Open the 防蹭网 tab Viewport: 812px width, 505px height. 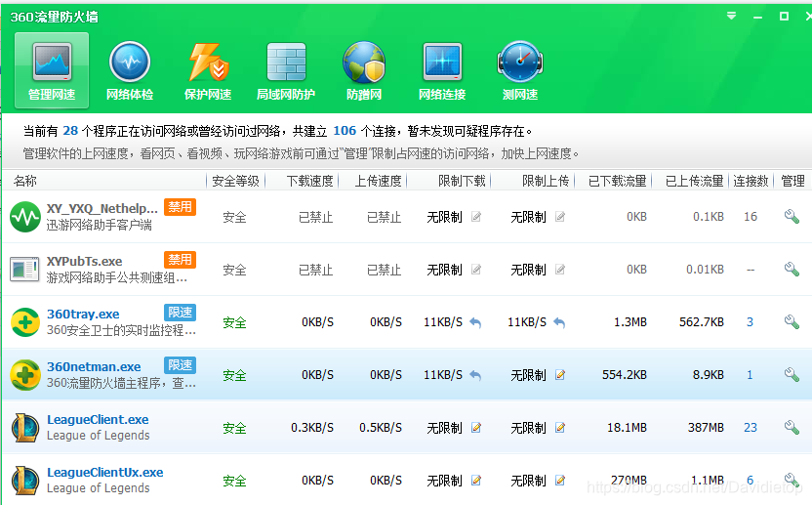364,70
